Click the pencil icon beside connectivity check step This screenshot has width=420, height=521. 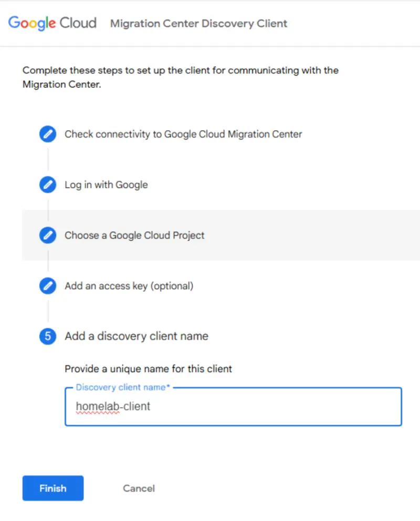coord(47,134)
